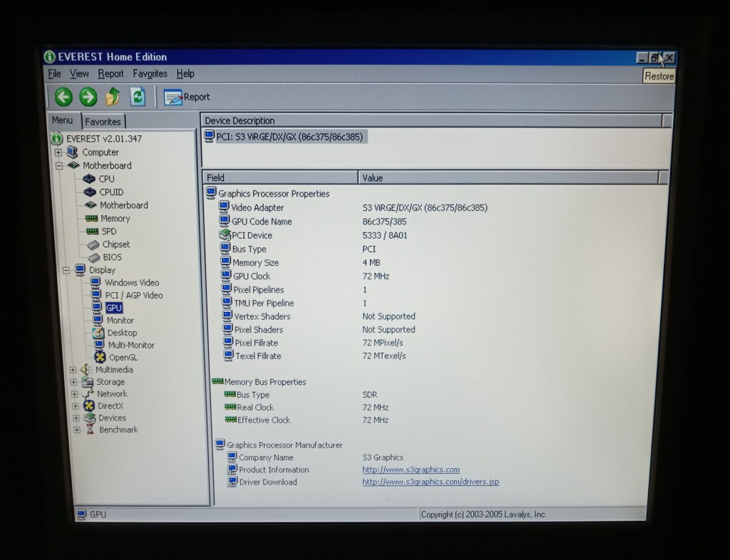Open the s3graphics.com product information link
Image resolution: width=730 pixels, height=560 pixels.
point(411,470)
